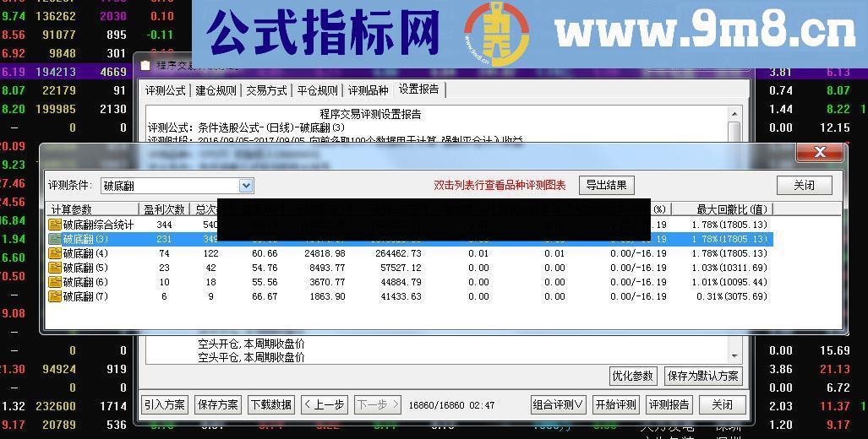Click the 盈利次数 column header

(164, 209)
